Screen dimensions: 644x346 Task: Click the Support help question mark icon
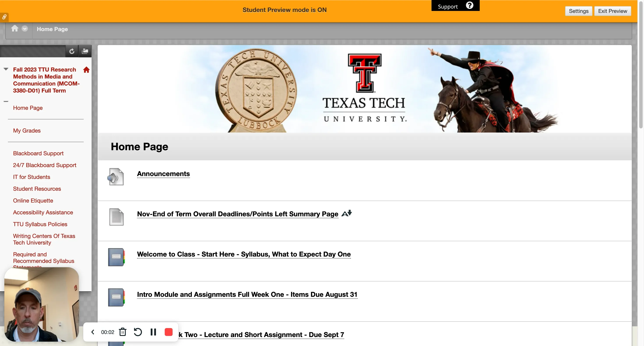pyautogui.click(x=469, y=5)
